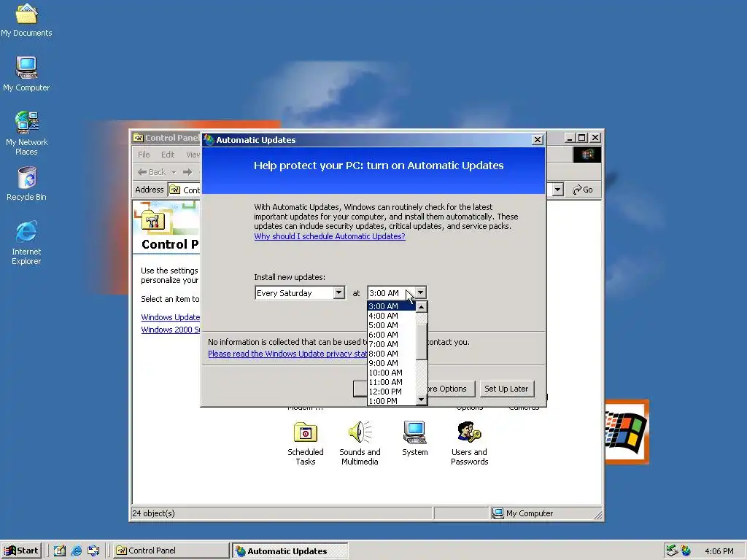The width and height of the screenshot is (747, 560).
Task: Select 12:00 PM in the time list
Action: (x=391, y=392)
